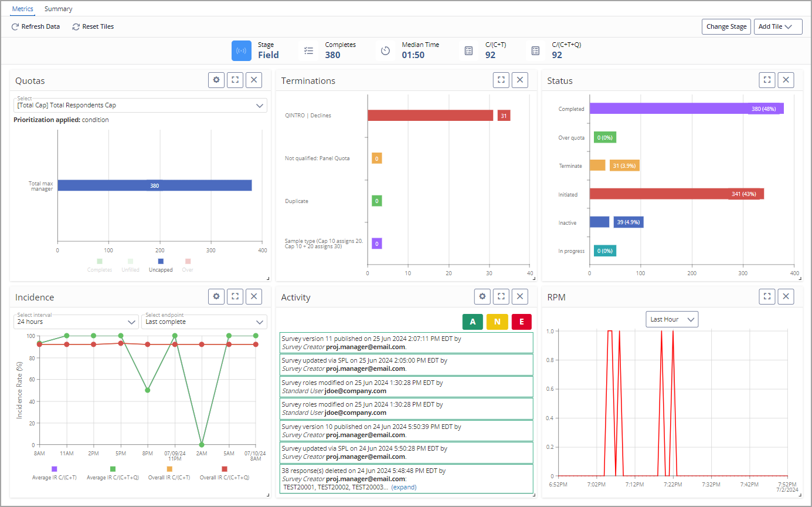Click the Change Stage button
Screen dimensions: 812x507
726,26
